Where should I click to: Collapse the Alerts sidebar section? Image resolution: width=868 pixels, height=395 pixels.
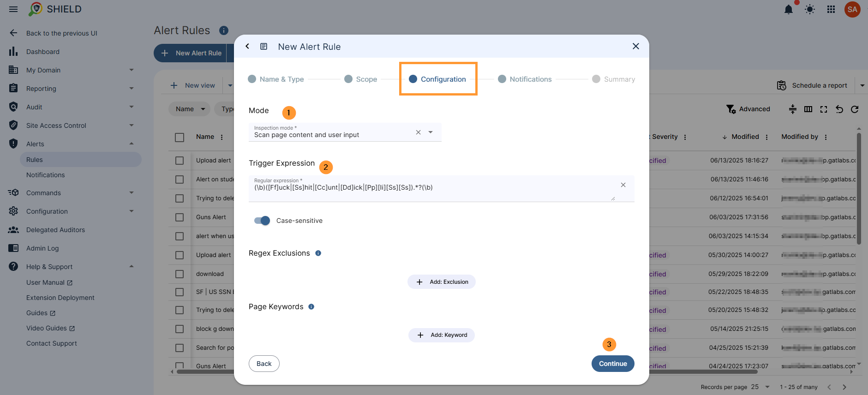132,144
